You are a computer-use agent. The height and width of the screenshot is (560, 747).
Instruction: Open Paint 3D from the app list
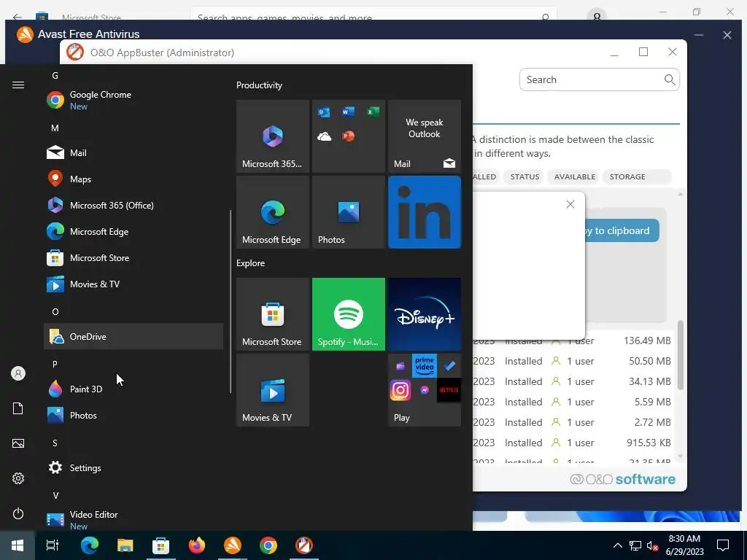pos(133,389)
